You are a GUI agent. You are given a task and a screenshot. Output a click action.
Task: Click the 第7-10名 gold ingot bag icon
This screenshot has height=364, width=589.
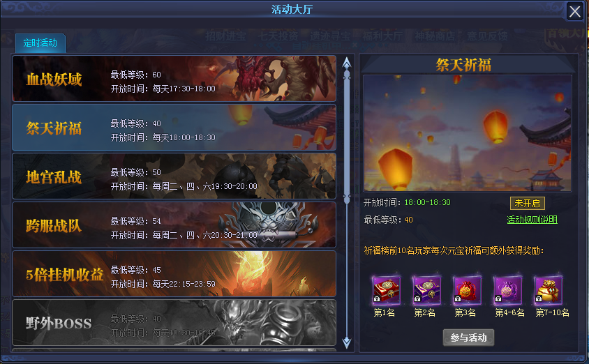[548, 290]
